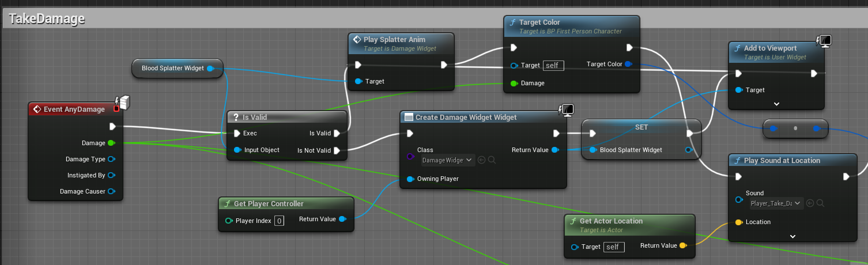Click the Play Sound at Location exec input pin

tap(738, 177)
